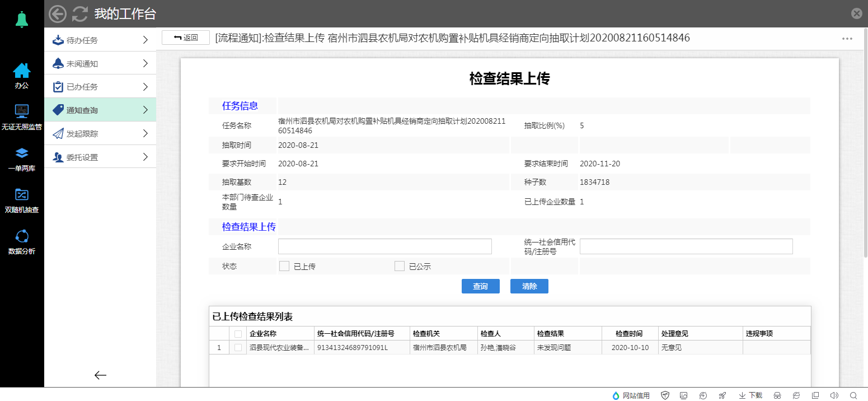
Task: Select 待办任务 menu item
Action: coord(100,40)
